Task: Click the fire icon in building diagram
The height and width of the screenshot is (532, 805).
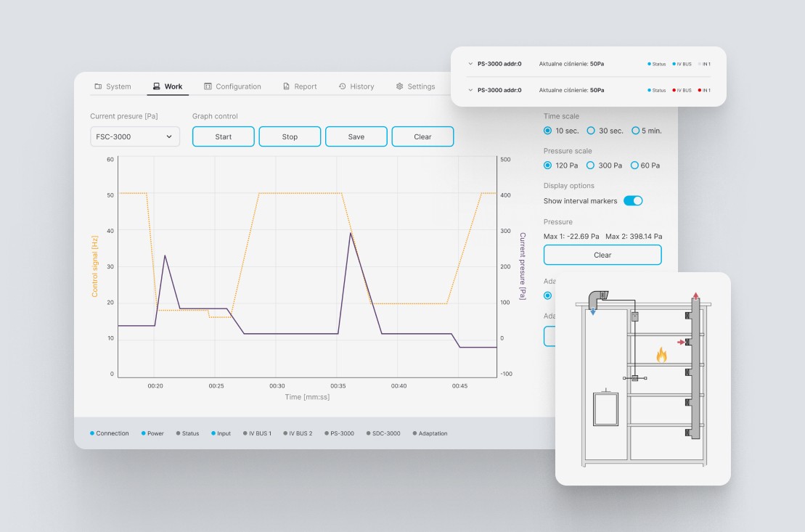Action: [x=662, y=354]
